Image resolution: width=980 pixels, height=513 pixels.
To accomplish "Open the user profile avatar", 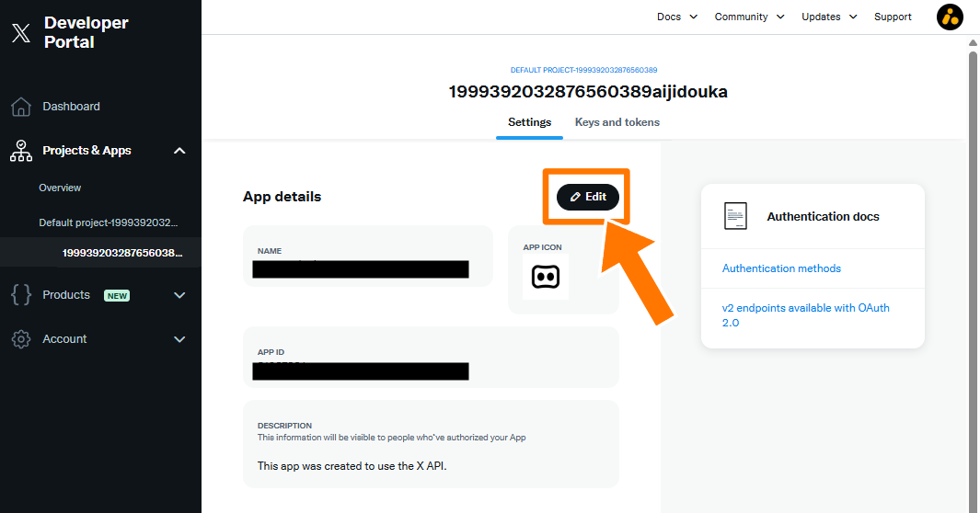I will pos(950,17).
